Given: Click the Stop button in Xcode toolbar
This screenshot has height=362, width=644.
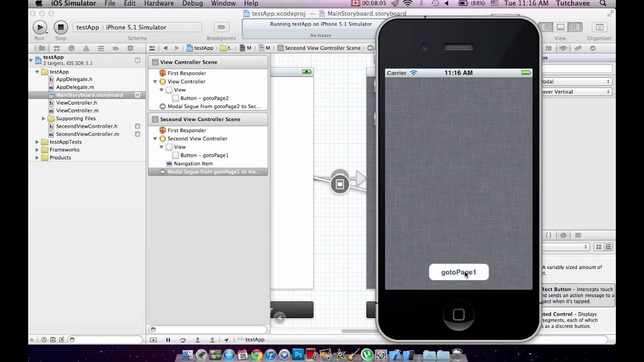Looking at the screenshot, I should tap(60, 27).
